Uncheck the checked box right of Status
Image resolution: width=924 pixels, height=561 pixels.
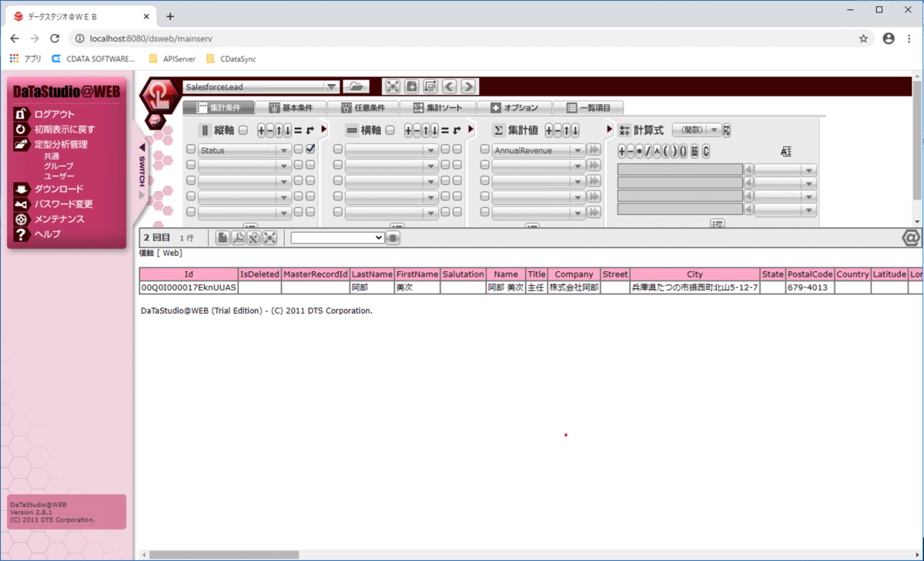click(310, 149)
